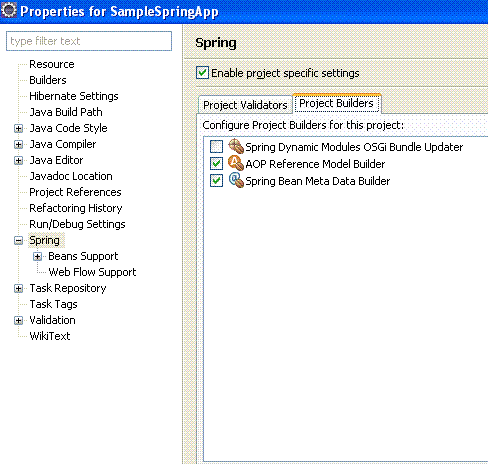
Task: Select the WikiText properties entry
Action: pyautogui.click(x=50, y=336)
